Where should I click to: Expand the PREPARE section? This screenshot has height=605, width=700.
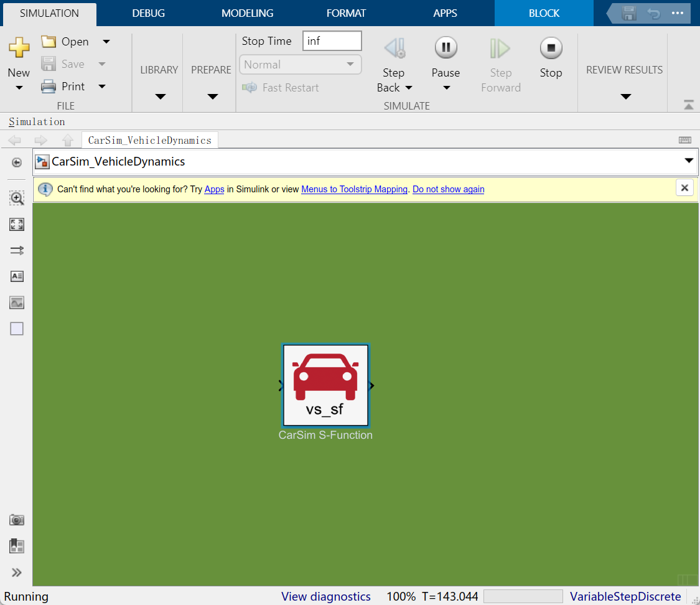tap(213, 96)
